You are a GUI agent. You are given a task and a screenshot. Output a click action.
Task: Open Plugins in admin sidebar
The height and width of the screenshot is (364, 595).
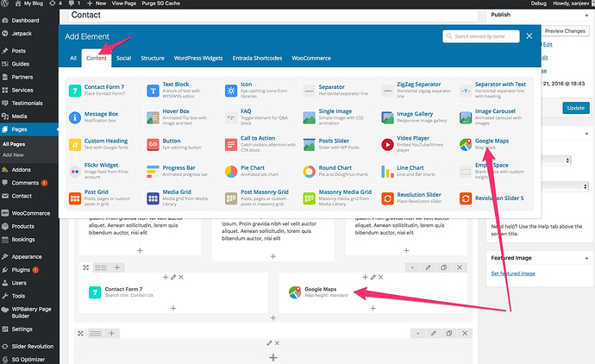[x=21, y=270]
